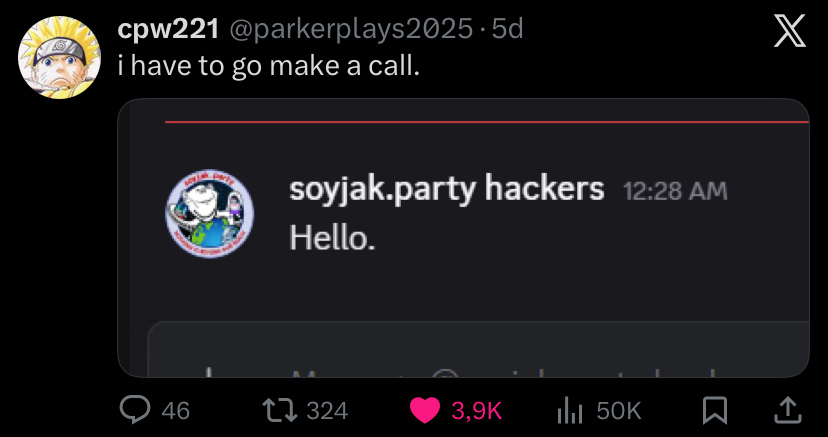Share the tweet using the upload arrow icon
Viewport: 828px width, 437px height.
click(786, 409)
